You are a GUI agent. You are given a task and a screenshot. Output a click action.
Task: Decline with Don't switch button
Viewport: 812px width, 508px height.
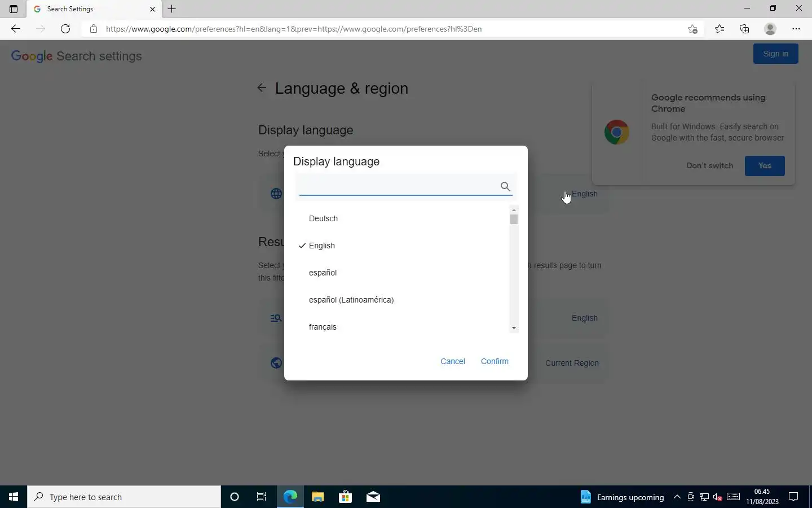(x=710, y=165)
